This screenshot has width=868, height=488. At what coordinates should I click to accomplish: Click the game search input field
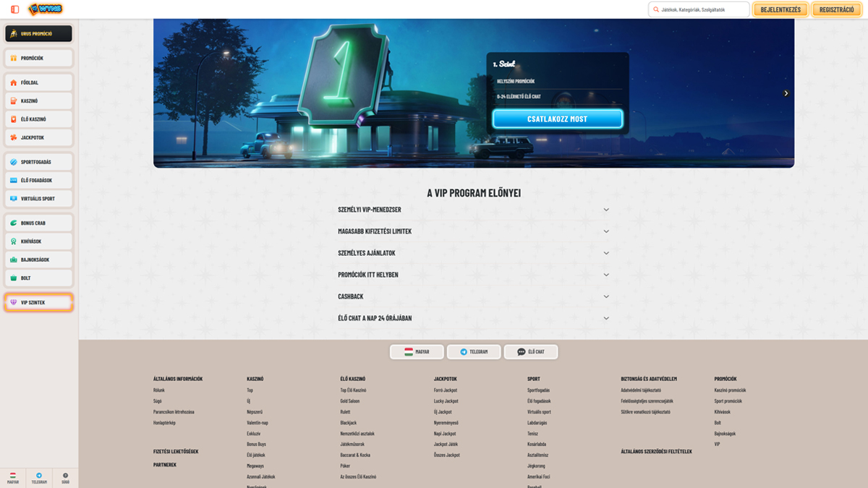(702, 9)
